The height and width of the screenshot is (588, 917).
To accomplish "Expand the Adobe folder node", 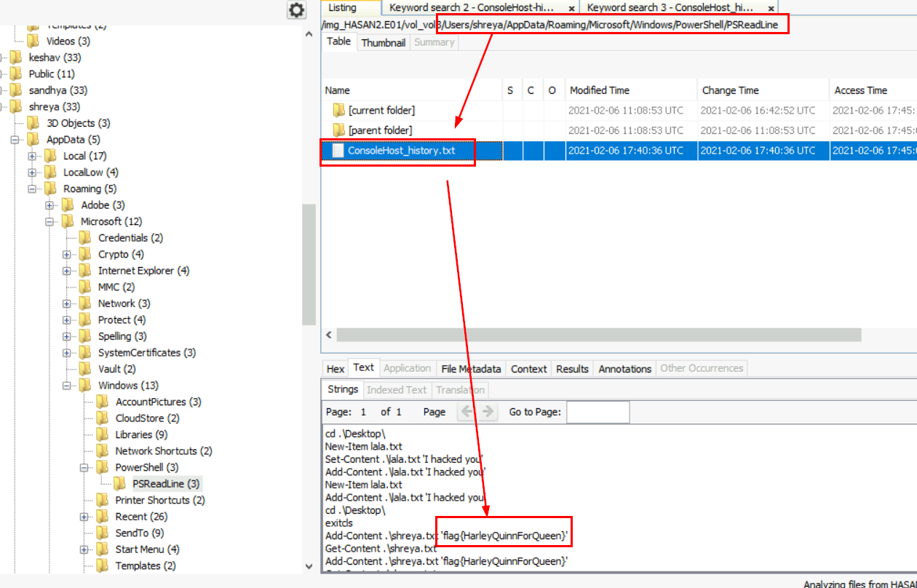I will [49, 205].
